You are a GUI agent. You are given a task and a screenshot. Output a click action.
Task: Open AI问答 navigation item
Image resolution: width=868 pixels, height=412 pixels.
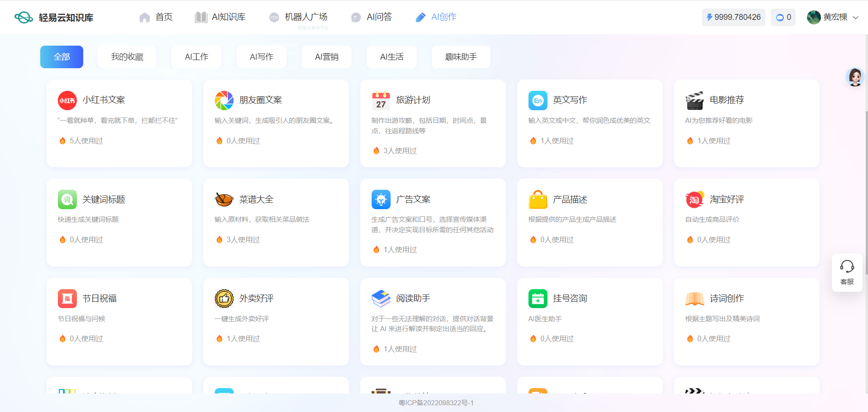click(x=379, y=17)
